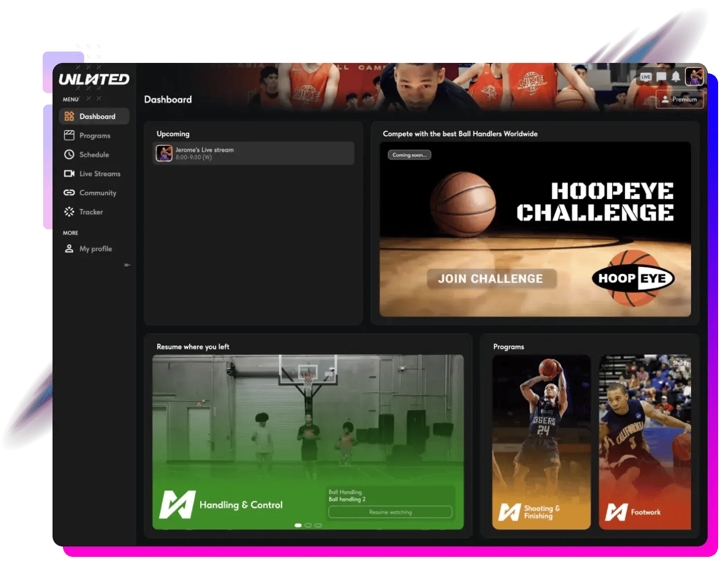
Task: Go to Schedule in the sidebar
Action: [94, 154]
